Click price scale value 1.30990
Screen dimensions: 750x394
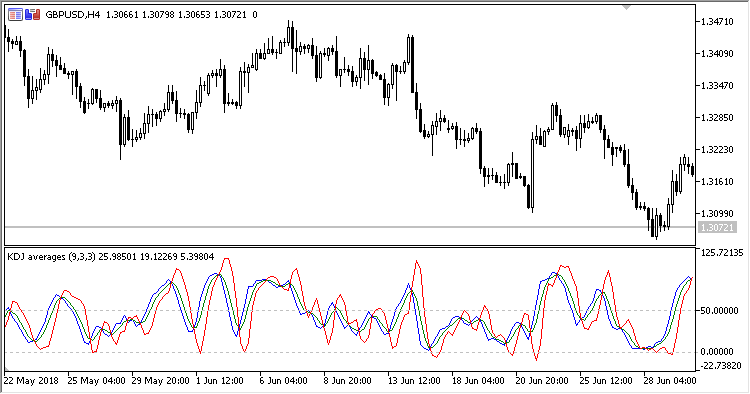pos(717,213)
